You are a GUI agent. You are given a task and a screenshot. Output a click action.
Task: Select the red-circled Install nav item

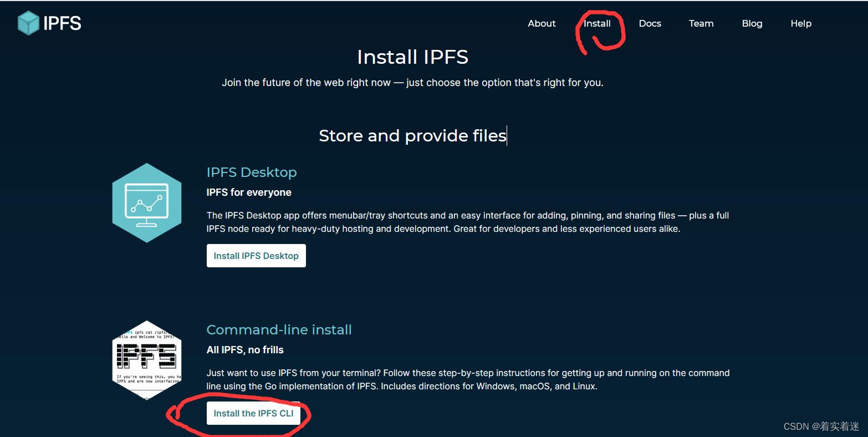pyautogui.click(x=597, y=23)
